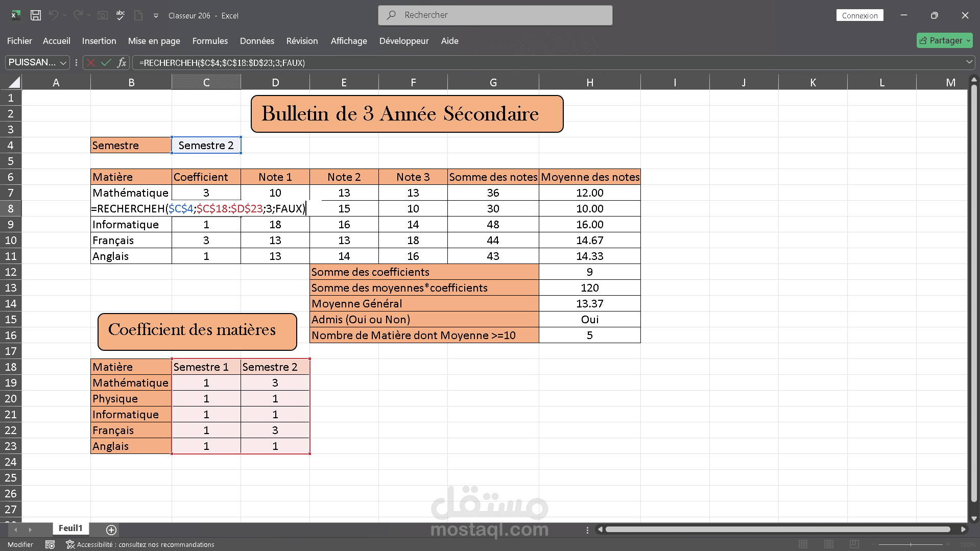Screen dimensions: 980x551
Task: Expand the formula bar chevron
Action: point(969,62)
